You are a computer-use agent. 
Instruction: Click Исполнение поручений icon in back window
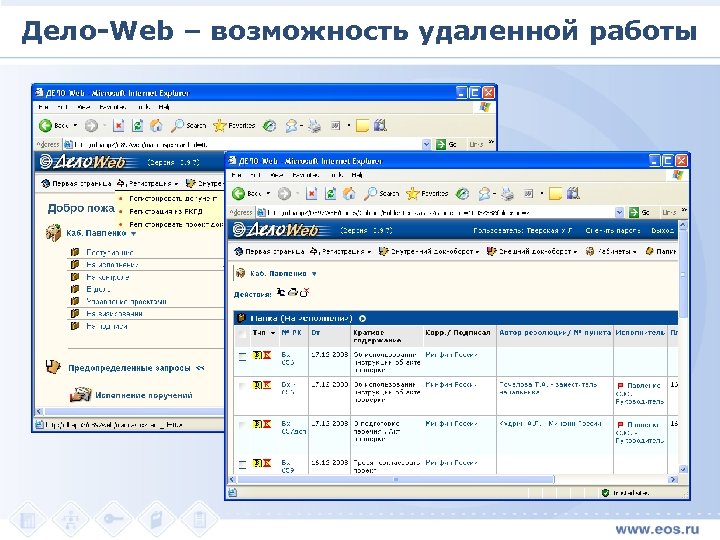(80, 394)
